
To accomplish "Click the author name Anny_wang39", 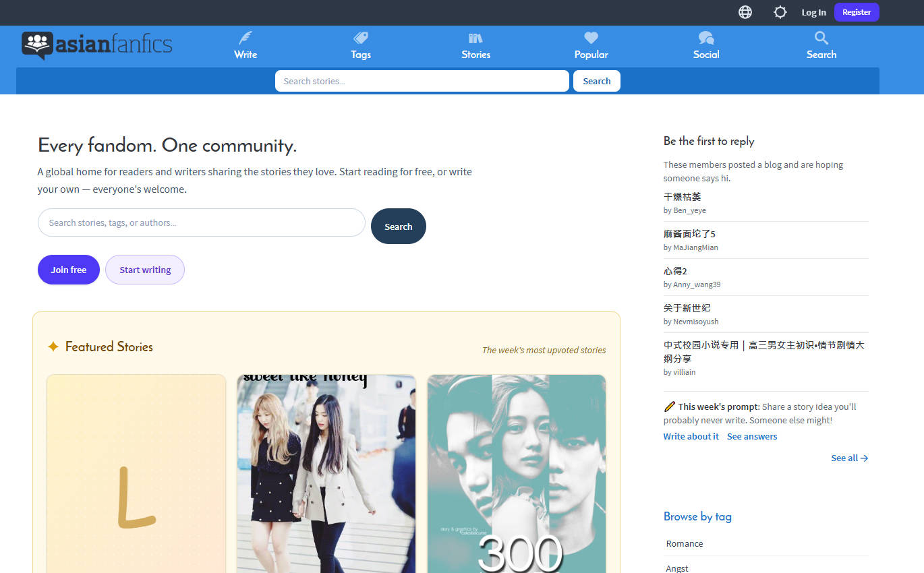I will pyautogui.click(x=697, y=284).
